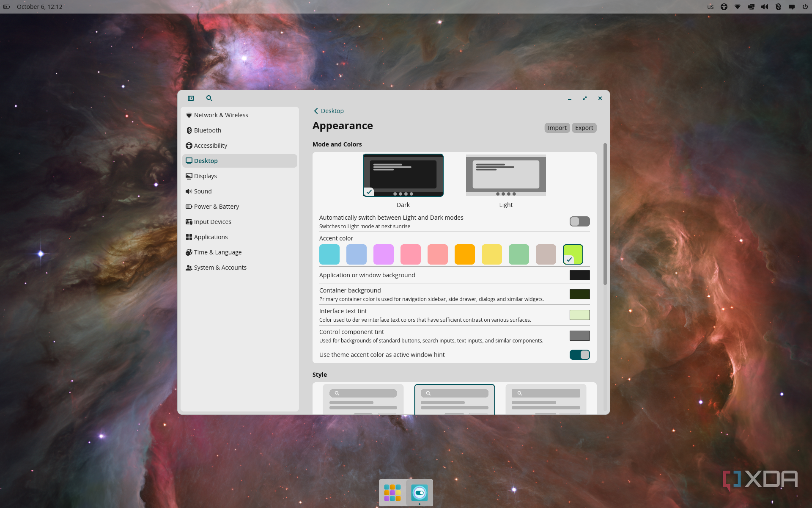Select the Light mode thumbnail

(x=506, y=175)
